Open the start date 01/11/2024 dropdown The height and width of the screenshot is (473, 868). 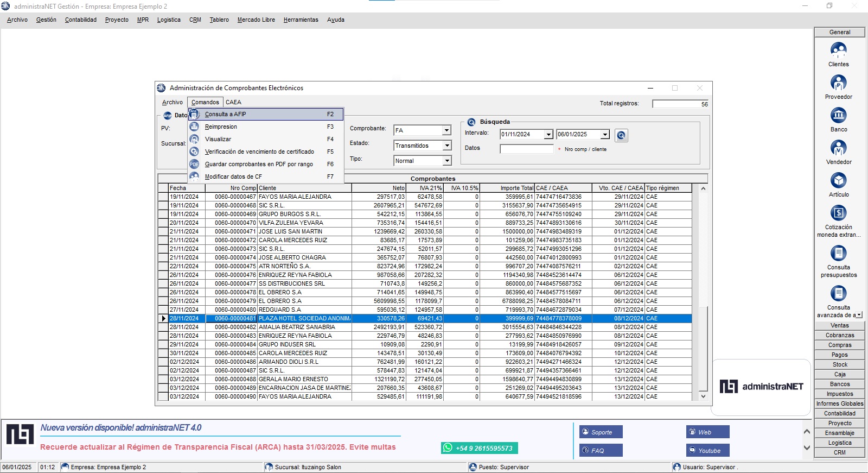click(548, 135)
